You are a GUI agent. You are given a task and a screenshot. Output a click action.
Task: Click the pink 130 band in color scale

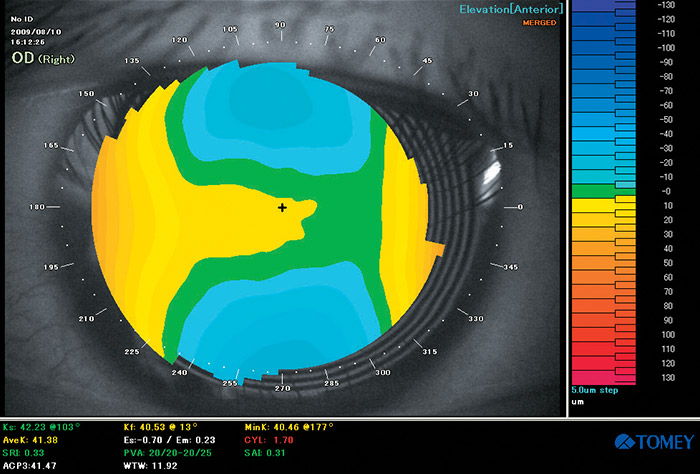coord(604,378)
